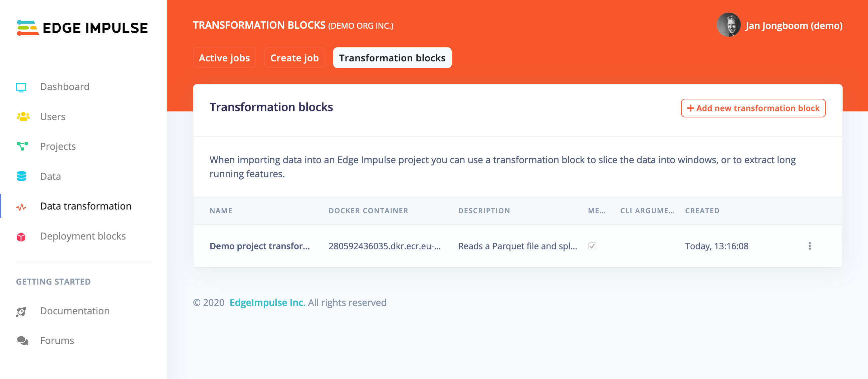
Task: Open Data in the sidebar
Action: click(x=50, y=176)
